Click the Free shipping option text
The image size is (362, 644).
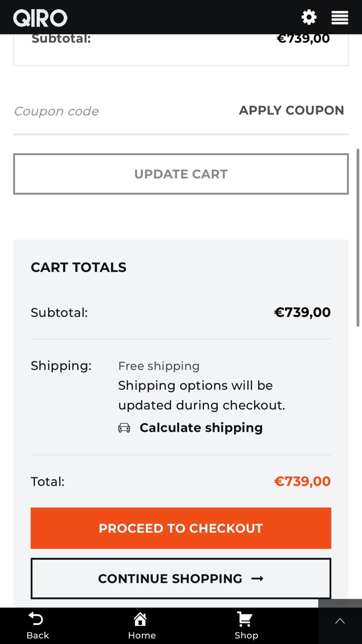click(x=159, y=366)
